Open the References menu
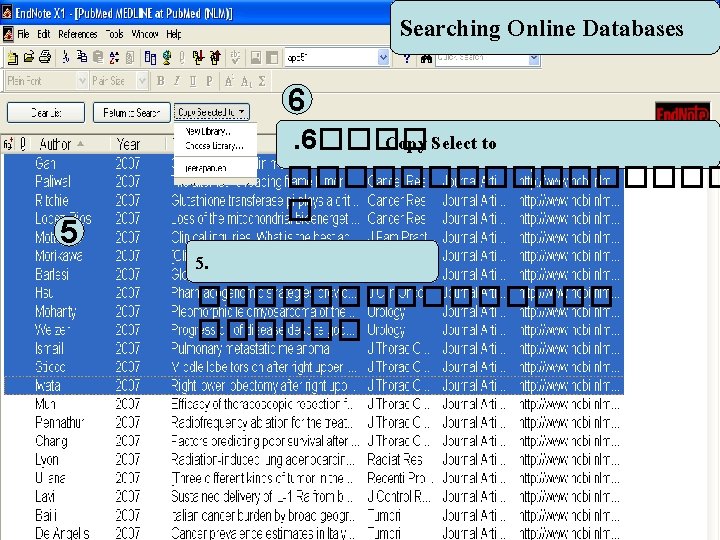720x540 pixels. (x=77, y=34)
